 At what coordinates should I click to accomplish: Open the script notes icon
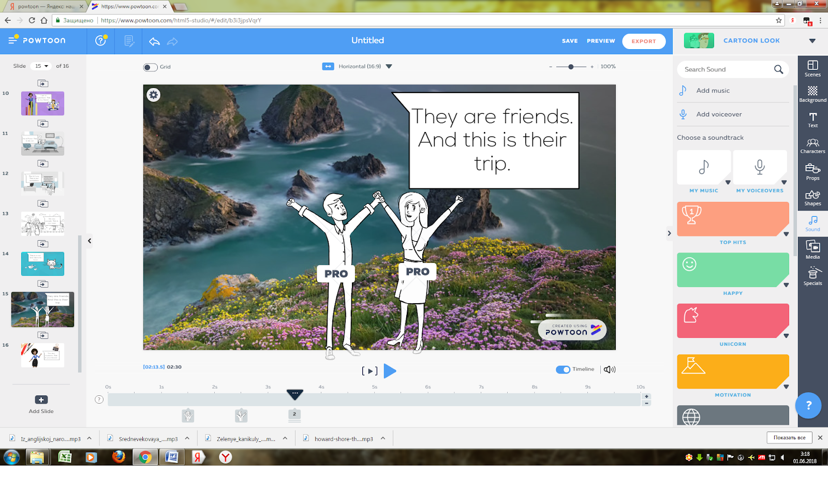tap(129, 41)
